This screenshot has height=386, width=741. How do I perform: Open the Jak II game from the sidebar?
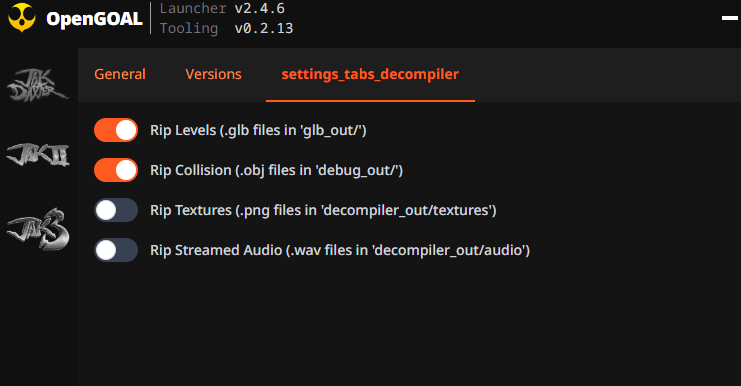(38, 154)
